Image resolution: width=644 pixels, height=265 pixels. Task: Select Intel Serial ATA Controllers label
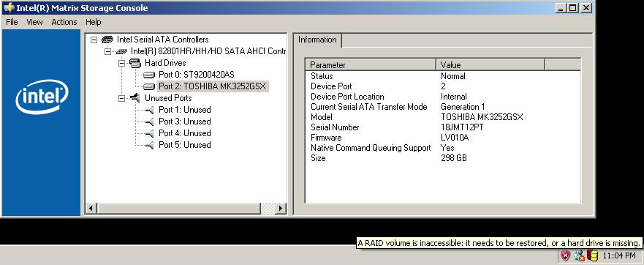coord(162,40)
